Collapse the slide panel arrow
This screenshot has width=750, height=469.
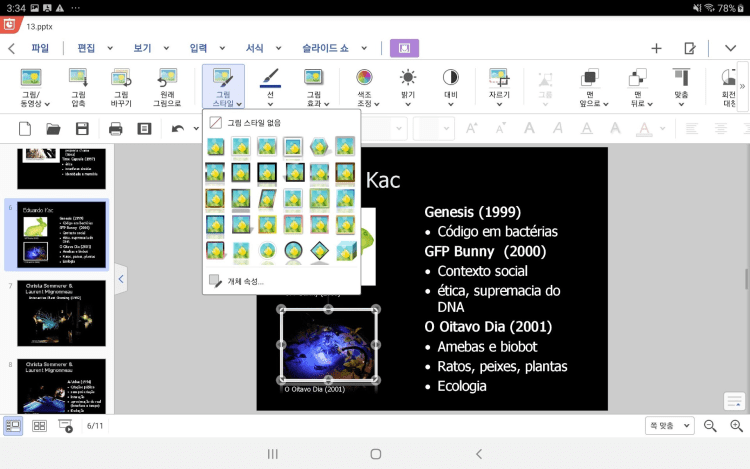click(x=121, y=279)
